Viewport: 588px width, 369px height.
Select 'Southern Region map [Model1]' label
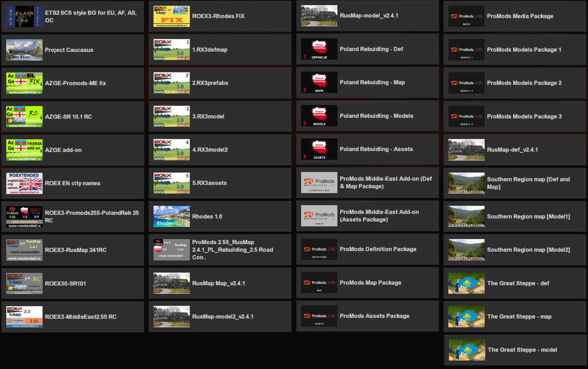click(x=528, y=216)
